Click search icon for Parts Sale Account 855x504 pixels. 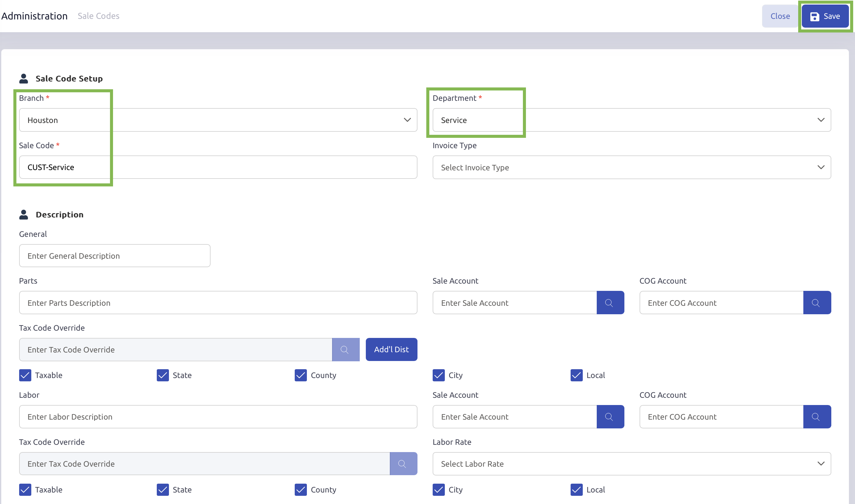pos(610,303)
